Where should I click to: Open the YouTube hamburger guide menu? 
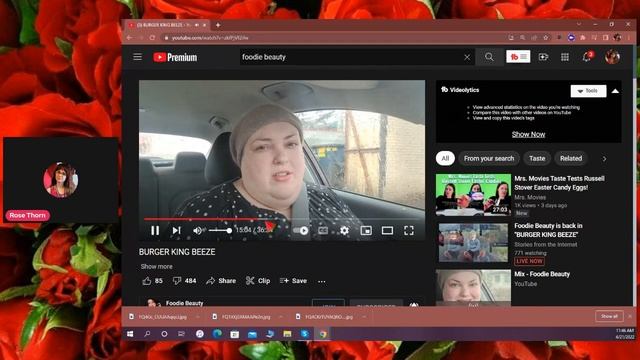138,57
